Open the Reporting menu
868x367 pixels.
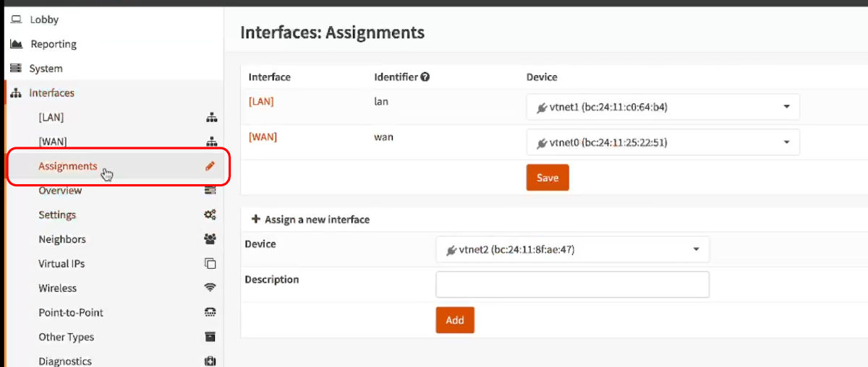pos(53,44)
